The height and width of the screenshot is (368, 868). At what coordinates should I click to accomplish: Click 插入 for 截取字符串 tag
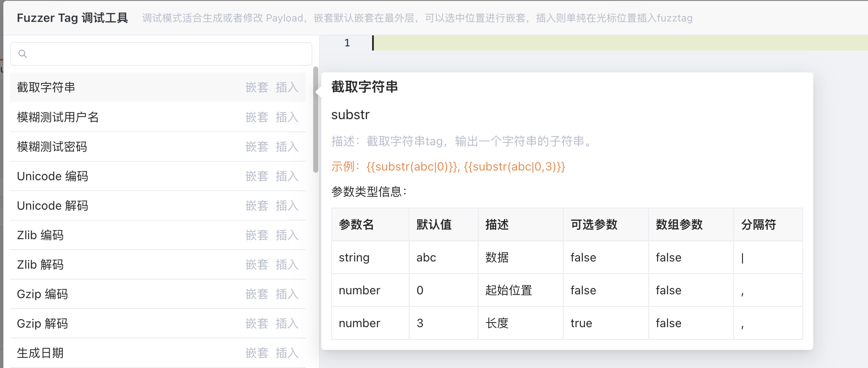(287, 88)
